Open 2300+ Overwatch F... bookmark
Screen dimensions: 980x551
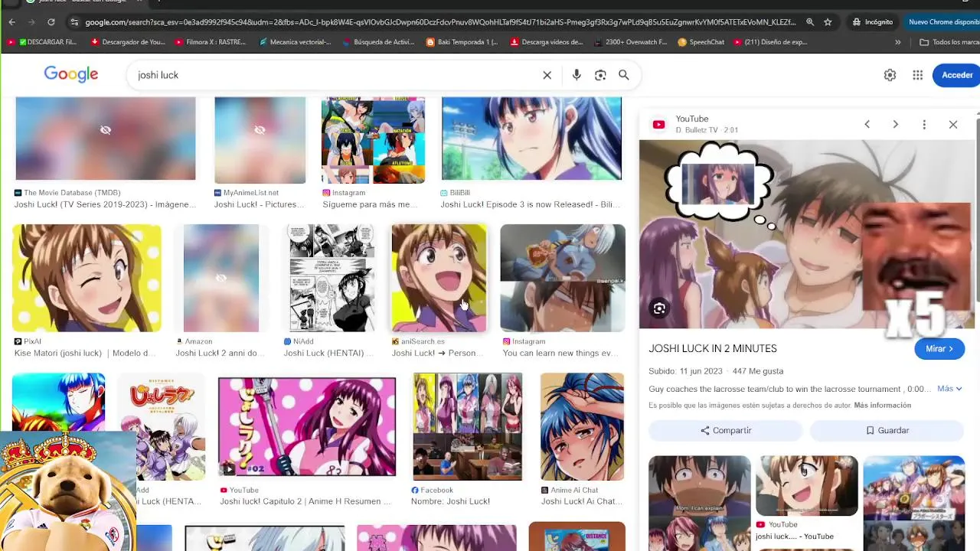click(x=630, y=42)
